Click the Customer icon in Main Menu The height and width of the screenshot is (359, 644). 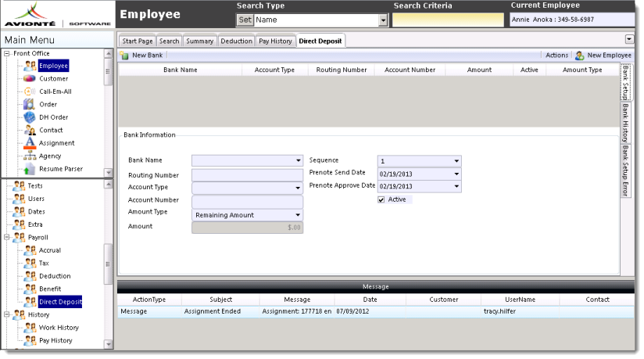29,79
